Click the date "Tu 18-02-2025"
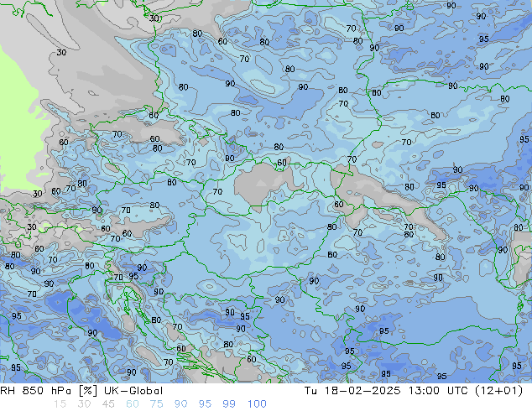The image size is (532, 411). tap(352, 391)
